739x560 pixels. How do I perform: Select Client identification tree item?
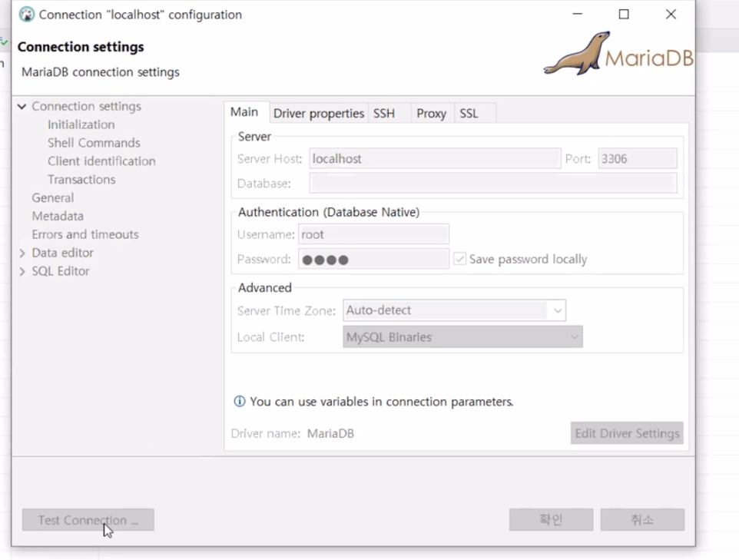point(101,161)
